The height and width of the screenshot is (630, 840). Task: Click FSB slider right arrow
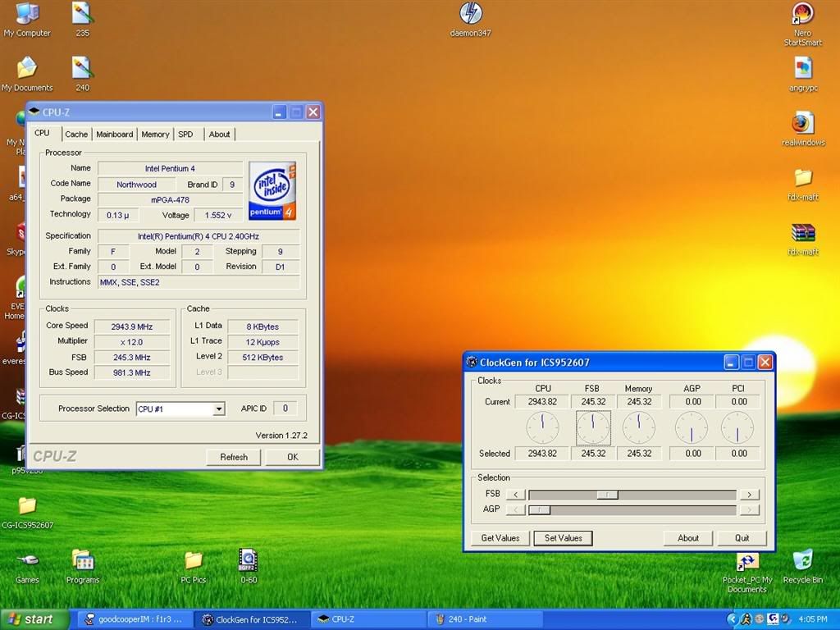tap(750, 495)
